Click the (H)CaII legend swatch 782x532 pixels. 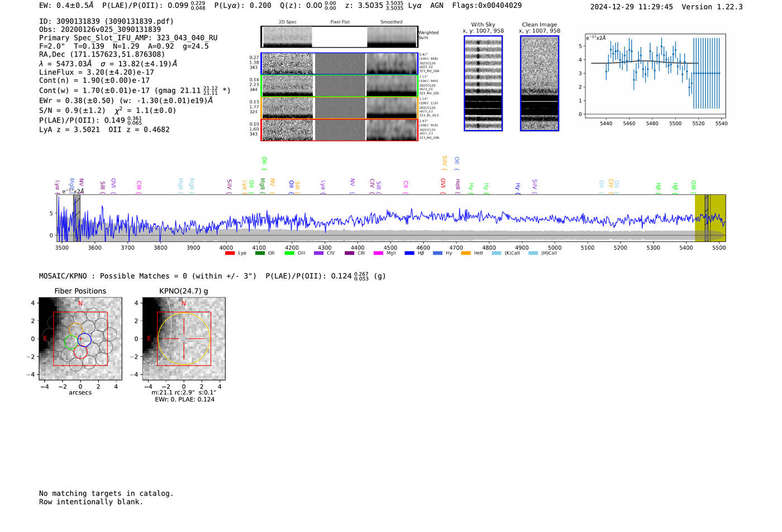[x=533, y=253]
